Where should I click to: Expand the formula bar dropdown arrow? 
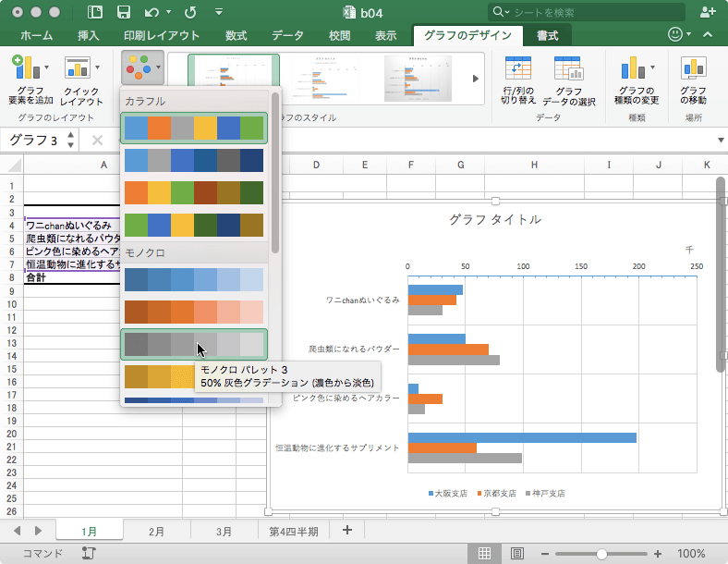[721, 140]
